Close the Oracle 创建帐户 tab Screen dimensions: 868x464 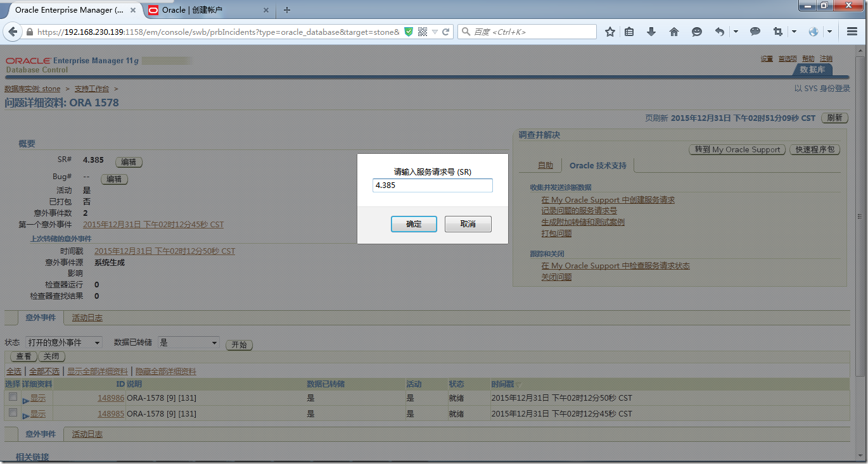pyautogui.click(x=266, y=10)
